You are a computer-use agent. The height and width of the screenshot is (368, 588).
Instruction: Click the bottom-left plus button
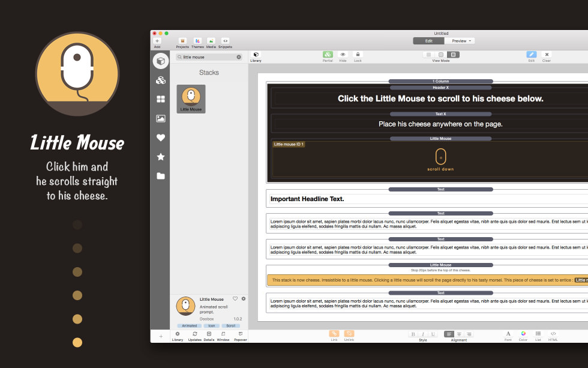(161, 336)
